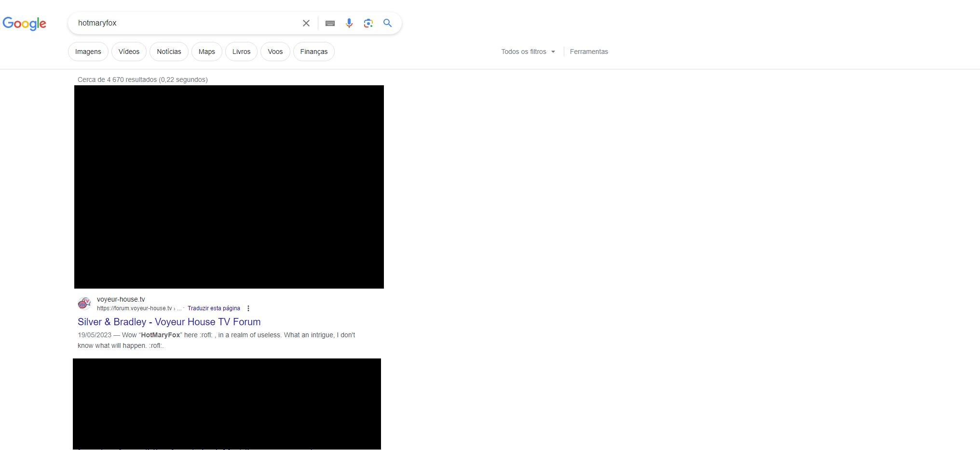
Task: Switch to the Imagens filter
Action: tap(88, 52)
